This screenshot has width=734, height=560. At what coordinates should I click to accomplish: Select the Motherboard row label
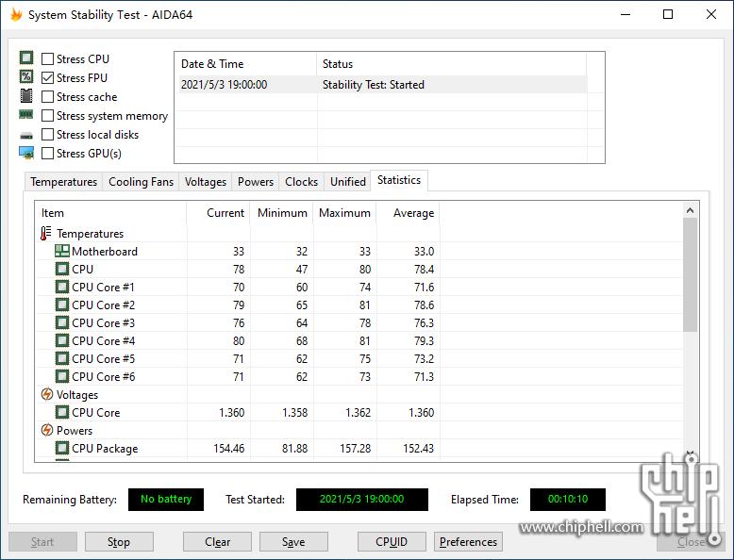point(105,251)
